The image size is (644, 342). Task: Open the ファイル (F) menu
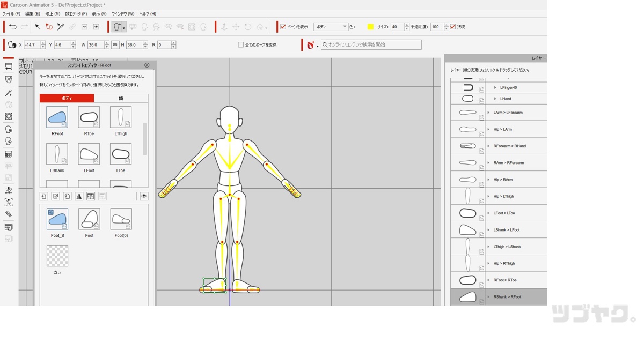pos(11,14)
